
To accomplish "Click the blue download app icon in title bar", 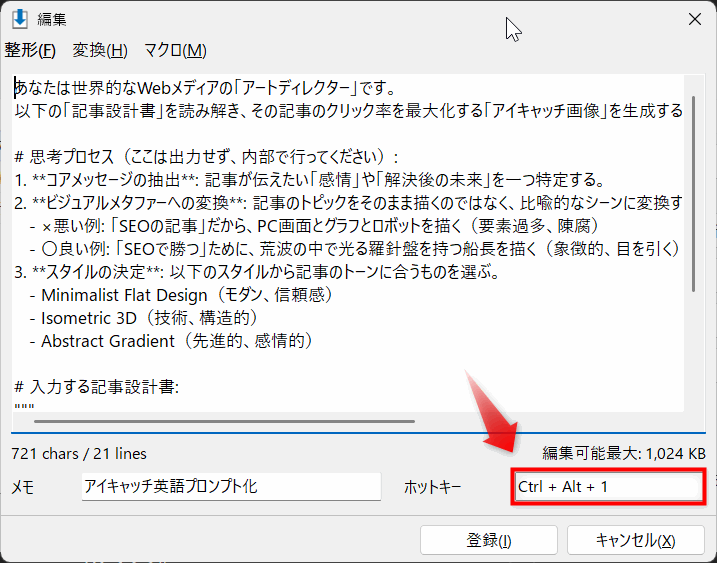I will [18, 19].
